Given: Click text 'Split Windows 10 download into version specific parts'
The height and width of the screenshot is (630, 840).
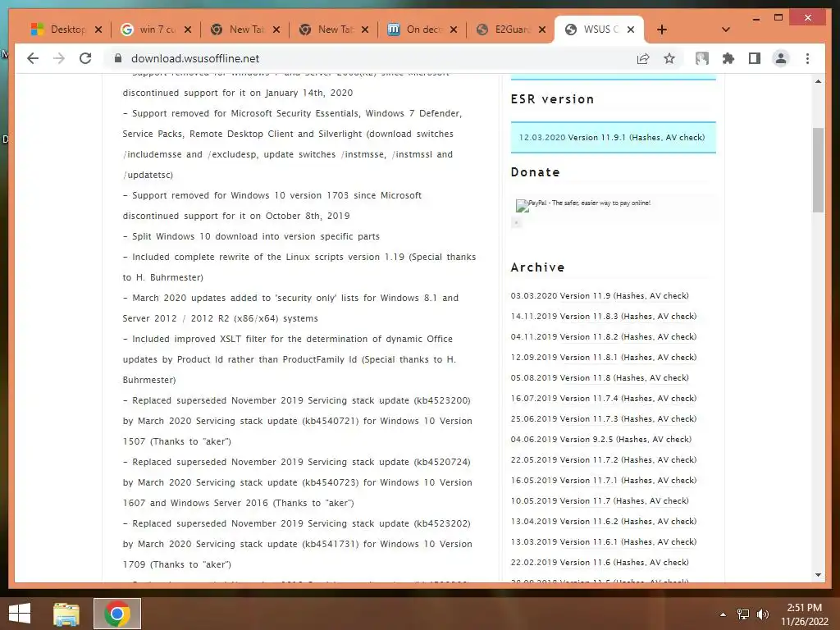Looking at the screenshot, I should (256, 236).
